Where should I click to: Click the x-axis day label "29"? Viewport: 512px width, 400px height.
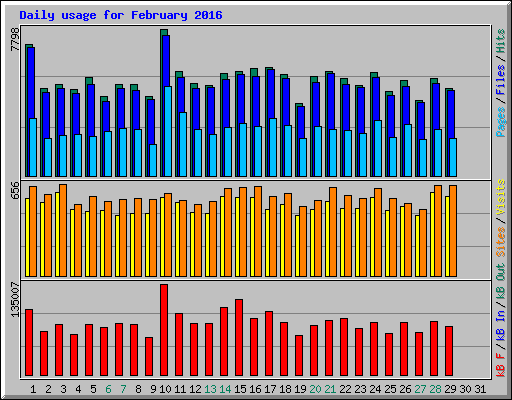point(450,389)
